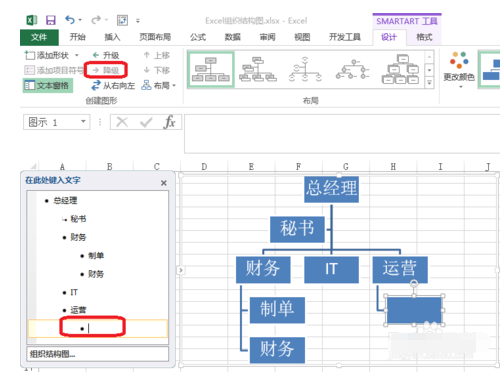This screenshot has height=372, width=502.
Task: Click 添加形状 to add a shape
Action: (x=47, y=55)
